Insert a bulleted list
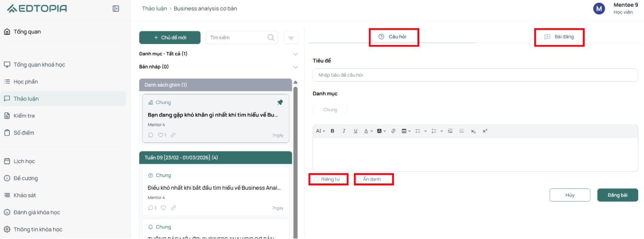Viewport: 644px width, 239px height. point(418,131)
